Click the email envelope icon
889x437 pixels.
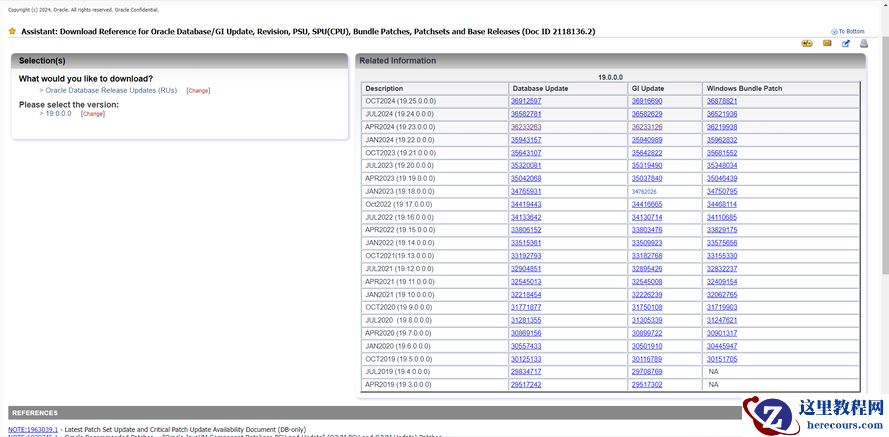coord(827,44)
